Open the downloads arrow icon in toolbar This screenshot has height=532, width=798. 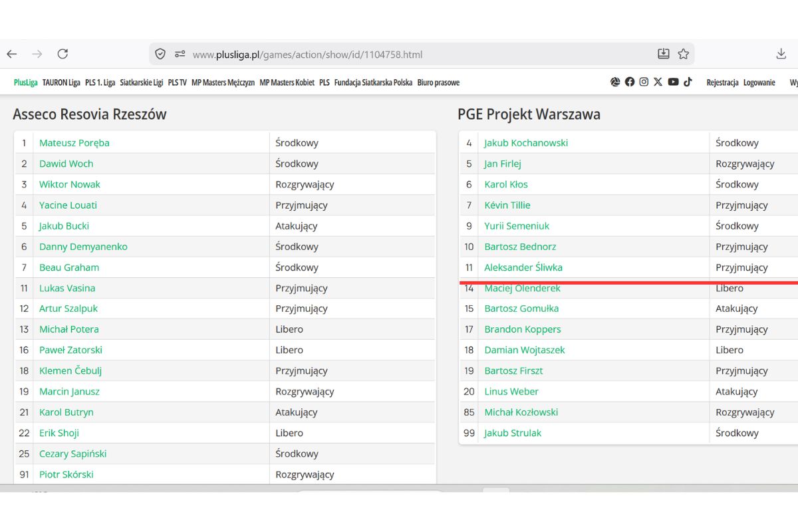(781, 54)
